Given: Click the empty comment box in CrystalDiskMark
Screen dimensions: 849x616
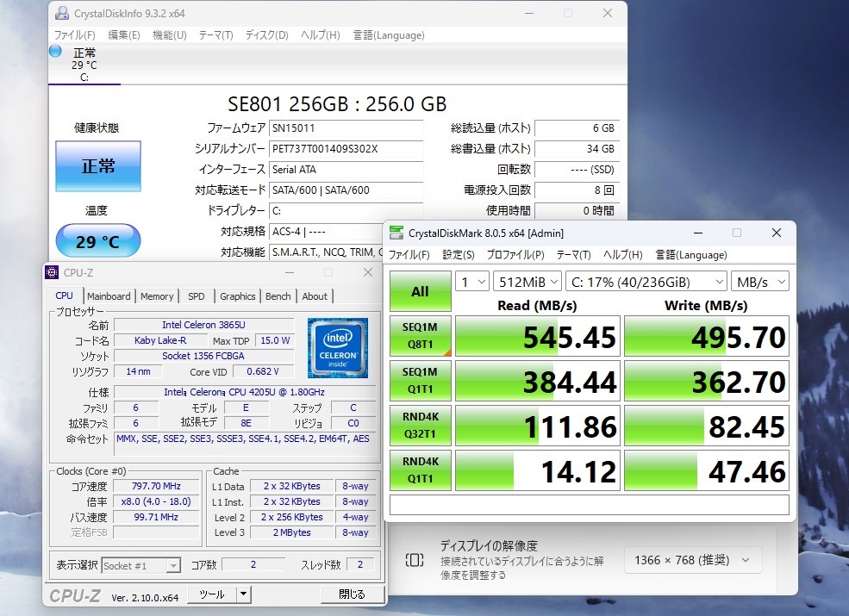Looking at the screenshot, I should pos(589,505).
